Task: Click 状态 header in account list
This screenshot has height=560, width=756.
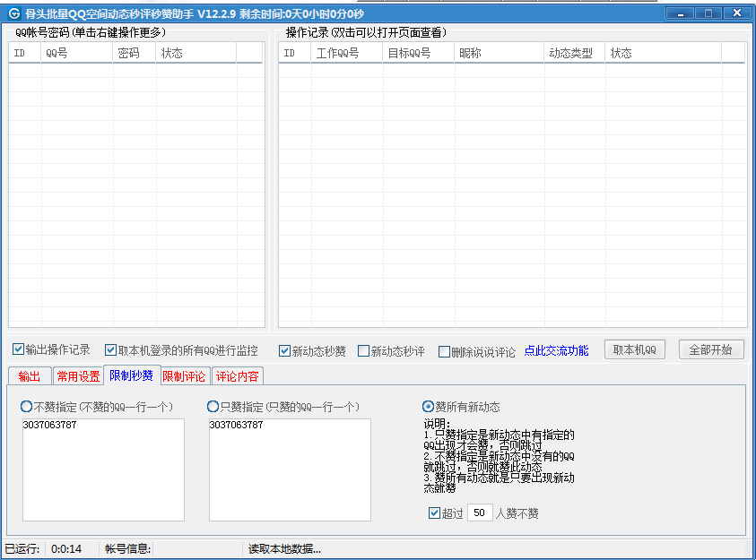Action: tap(196, 53)
